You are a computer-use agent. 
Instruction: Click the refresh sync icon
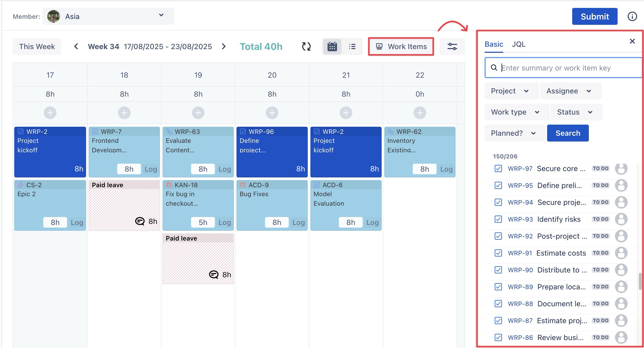click(306, 46)
